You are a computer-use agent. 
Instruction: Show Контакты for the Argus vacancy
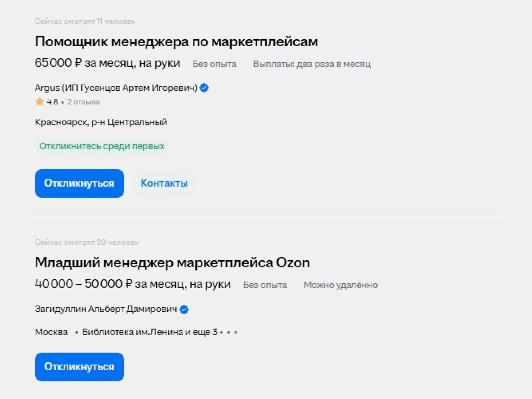pyautogui.click(x=164, y=183)
